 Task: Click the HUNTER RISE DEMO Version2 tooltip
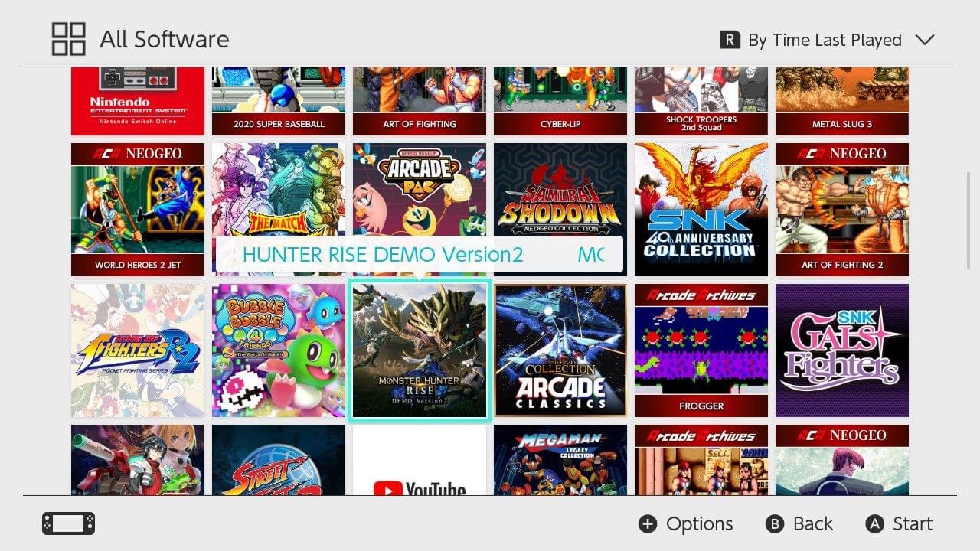click(420, 255)
